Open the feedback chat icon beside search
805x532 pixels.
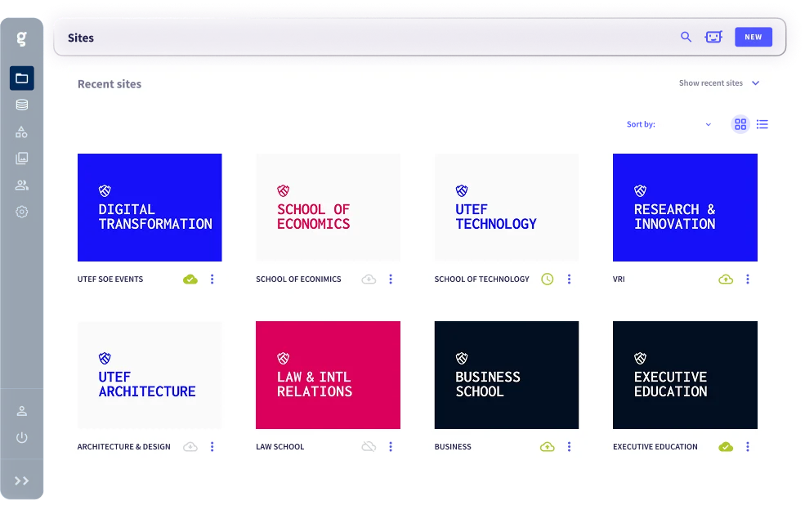pyautogui.click(x=713, y=37)
